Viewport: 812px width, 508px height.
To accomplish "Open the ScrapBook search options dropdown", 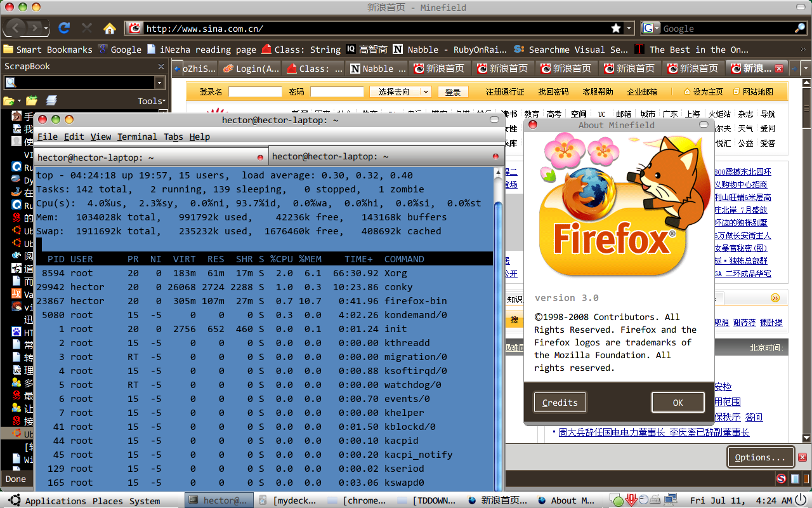I will coord(159,83).
